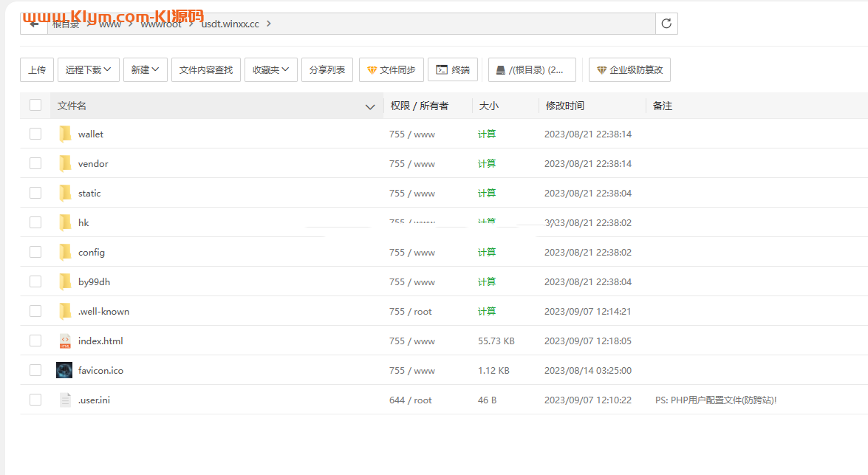Click the .user.ini file icon

[x=65, y=400]
